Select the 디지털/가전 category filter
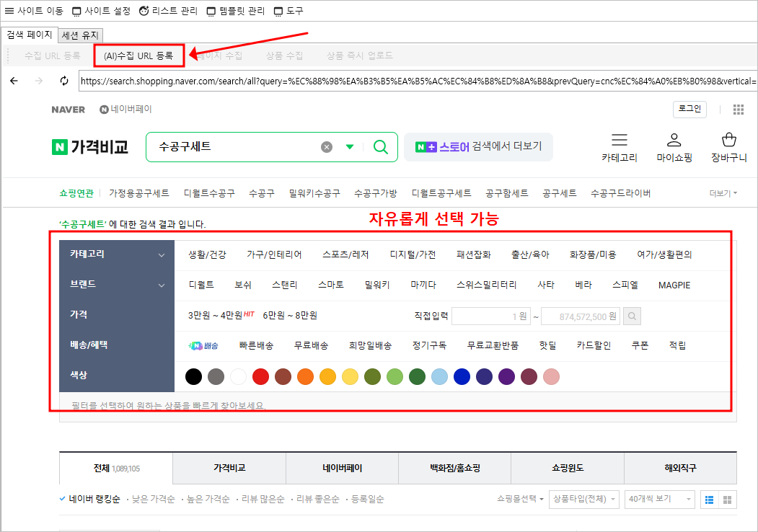 pos(413,254)
